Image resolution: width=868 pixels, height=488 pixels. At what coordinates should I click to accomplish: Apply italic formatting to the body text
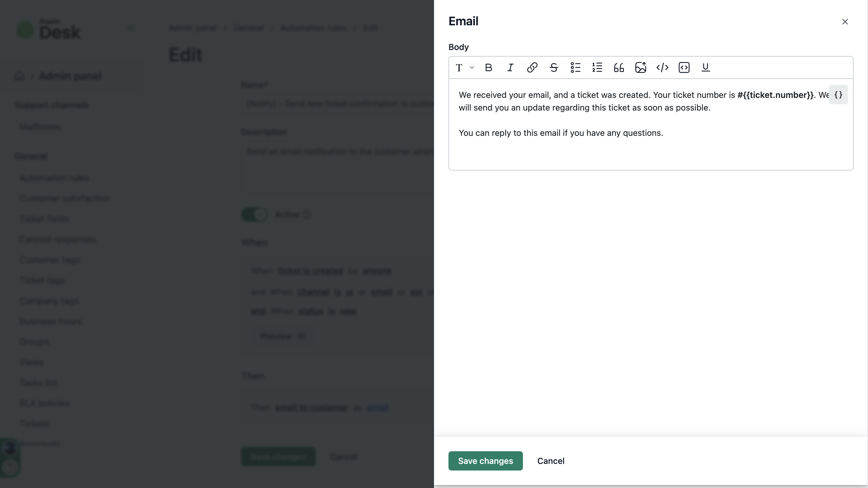coord(510,68)
